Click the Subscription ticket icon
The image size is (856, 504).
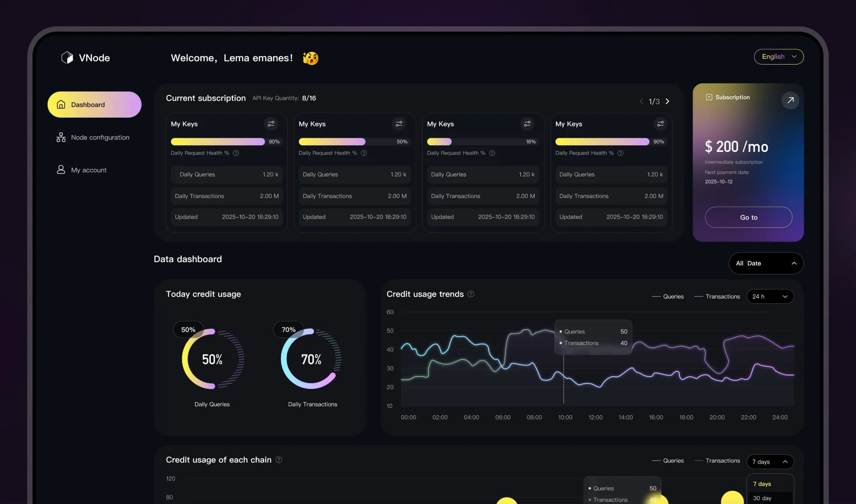(x=708, y=97)
